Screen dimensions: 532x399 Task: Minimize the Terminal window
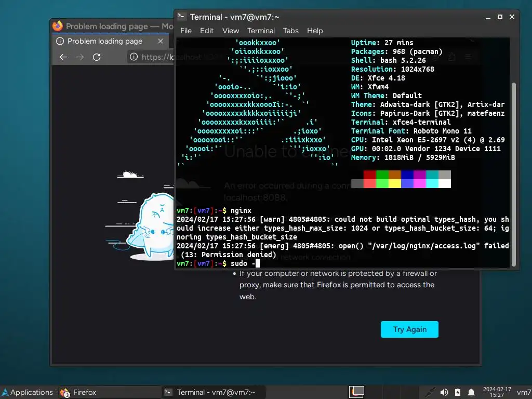coord(488,17)
